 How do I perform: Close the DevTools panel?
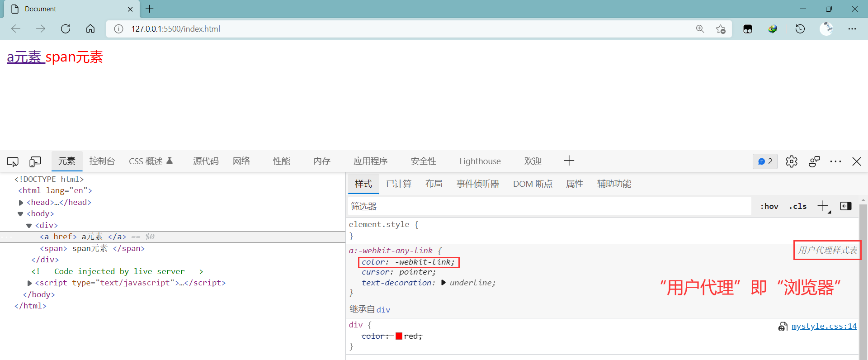pos(857,161)
